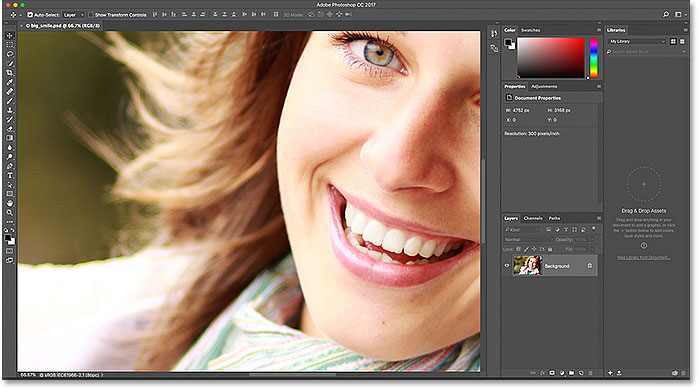Select the Zoom tool in the toolbar
Screen dimensions: 700x392
[10, 213]
